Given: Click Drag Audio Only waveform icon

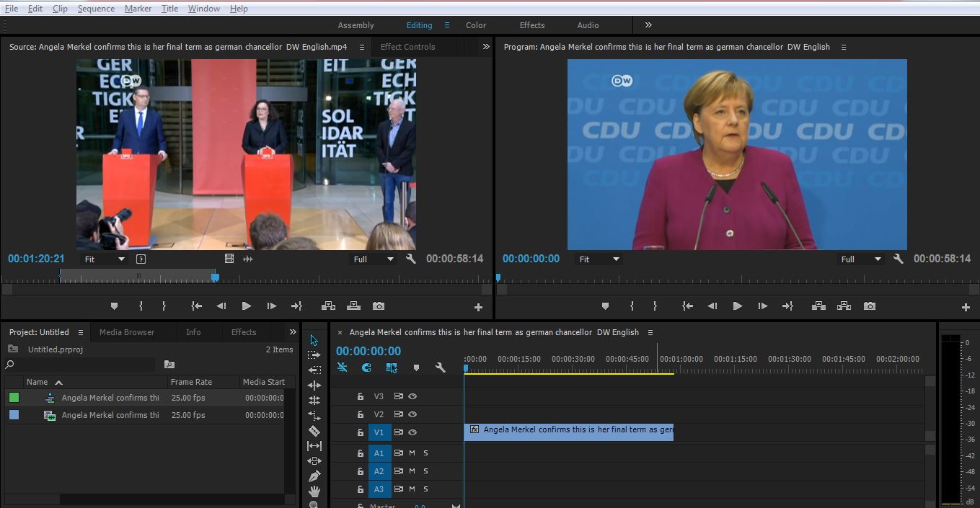Looking at the screenshot, I should pos(248,259).
